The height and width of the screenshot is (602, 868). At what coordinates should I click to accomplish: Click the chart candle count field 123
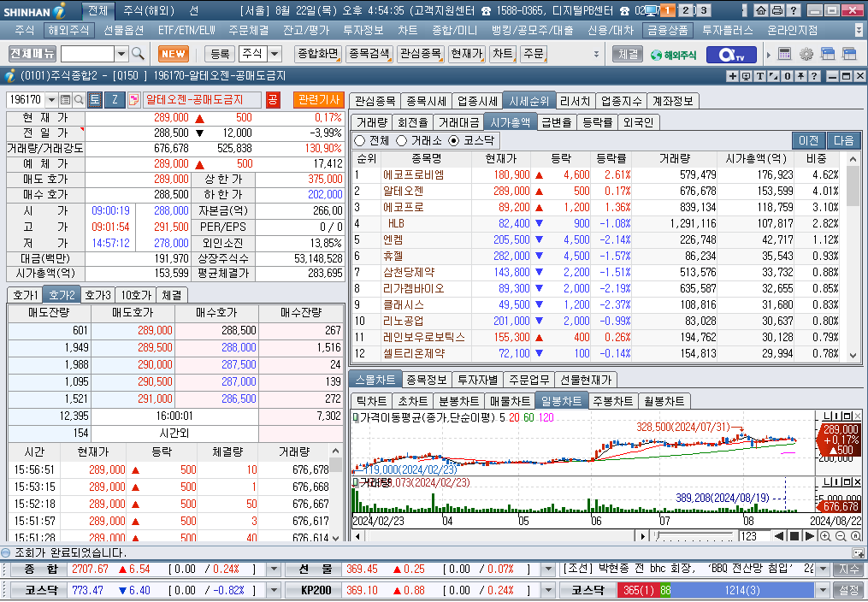(754, 535)
